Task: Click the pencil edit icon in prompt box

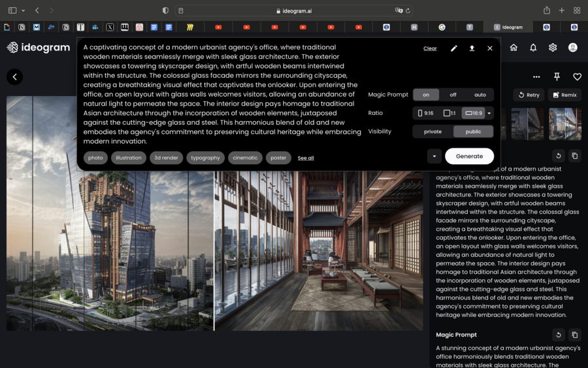Action: click(453, 48)
